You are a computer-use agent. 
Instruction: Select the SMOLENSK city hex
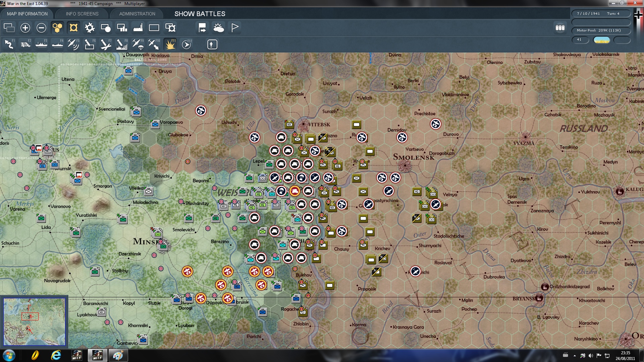[405, 165]
